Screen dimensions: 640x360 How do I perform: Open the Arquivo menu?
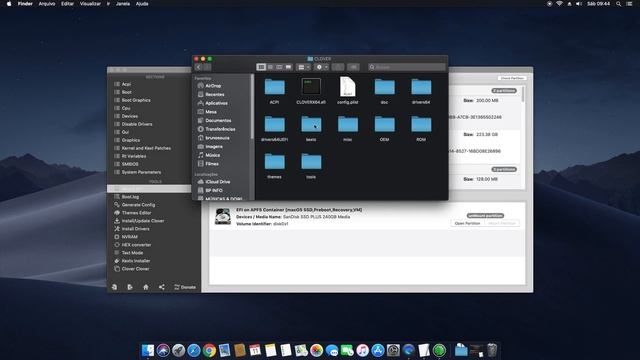tap(47, 4)
